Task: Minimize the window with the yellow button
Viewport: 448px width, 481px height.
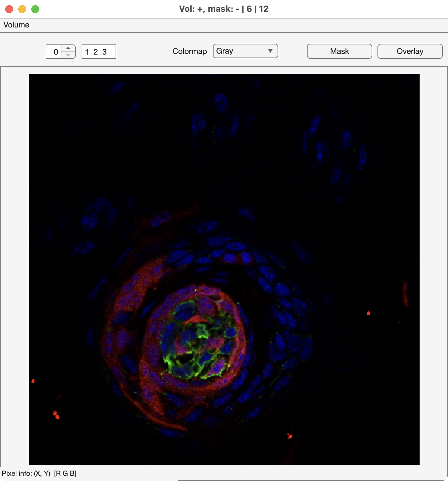Action: [x=22, y=9]
